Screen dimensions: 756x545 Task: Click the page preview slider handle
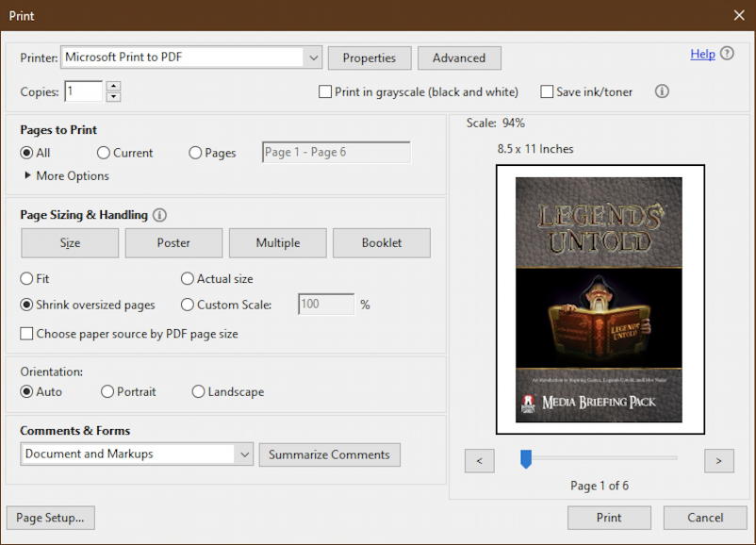click(x=526, y=458)
